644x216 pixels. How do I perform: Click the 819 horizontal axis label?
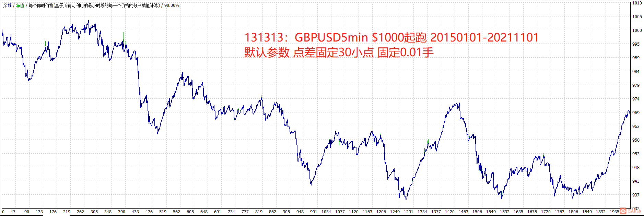(259, 212)
